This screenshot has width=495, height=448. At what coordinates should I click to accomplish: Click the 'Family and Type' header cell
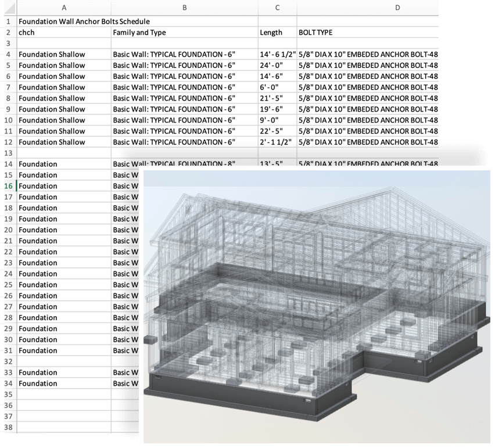184,32
